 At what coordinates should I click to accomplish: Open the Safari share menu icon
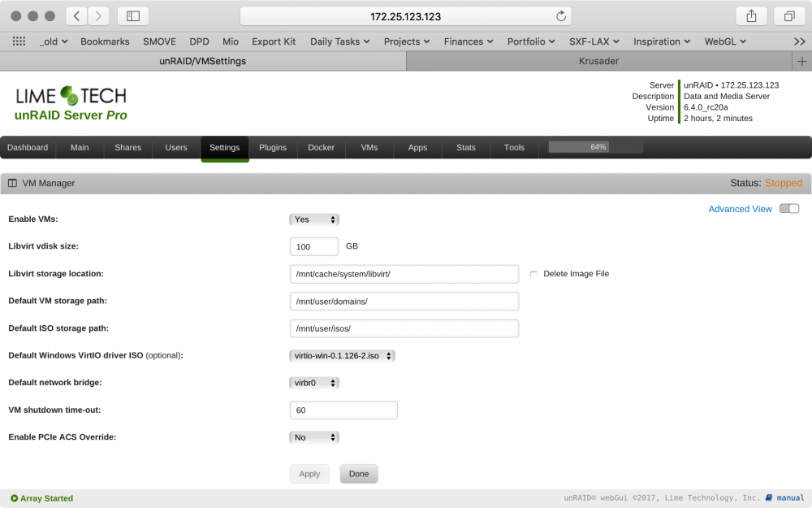coord(751,16)
